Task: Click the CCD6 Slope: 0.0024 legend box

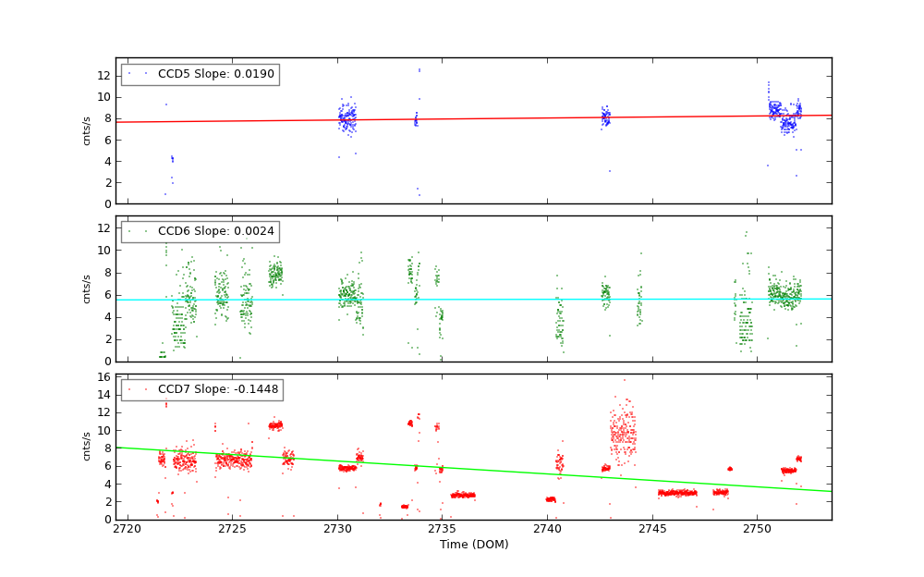Action: 200,232
